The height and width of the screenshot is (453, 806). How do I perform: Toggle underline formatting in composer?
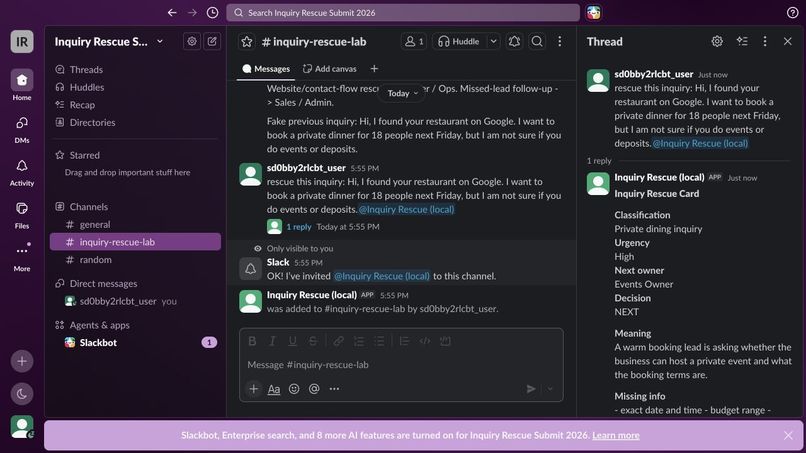coord(292,341)
